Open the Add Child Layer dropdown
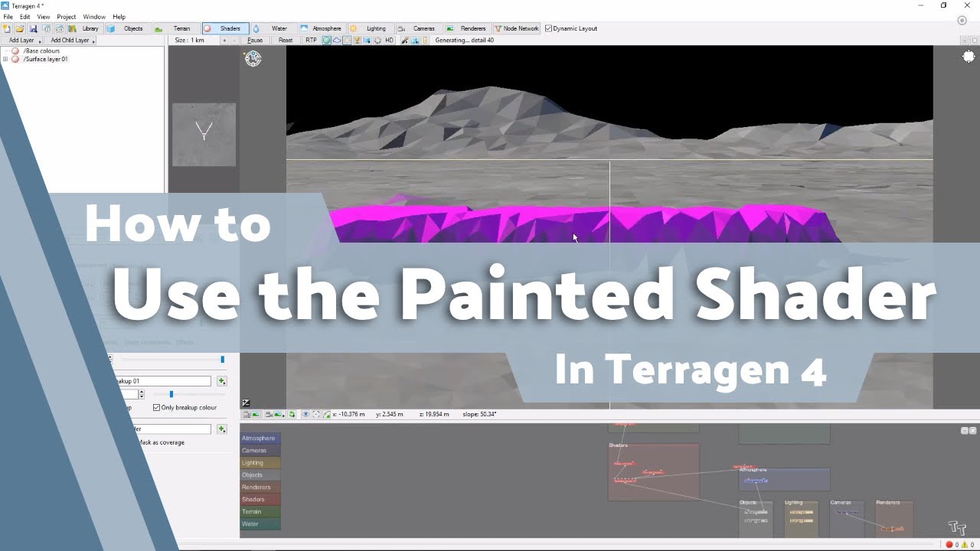The width and height of the screenshot is (980, 551). pos(70,40)
